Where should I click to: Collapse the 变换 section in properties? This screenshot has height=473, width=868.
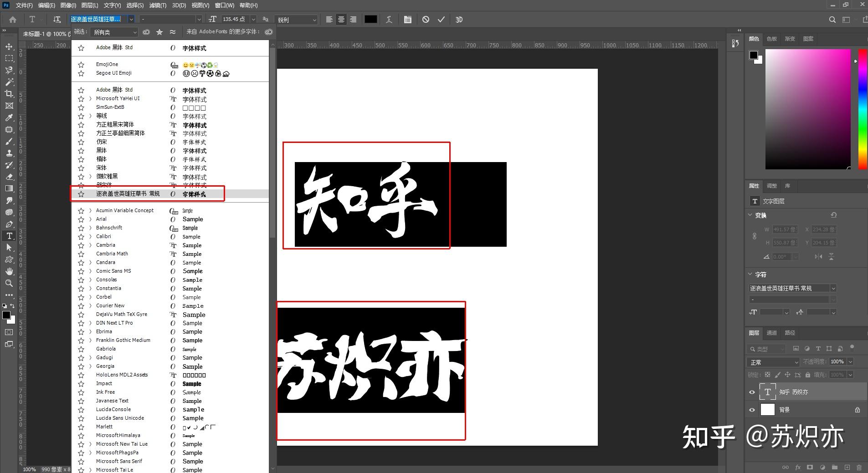tap(750, 215)
